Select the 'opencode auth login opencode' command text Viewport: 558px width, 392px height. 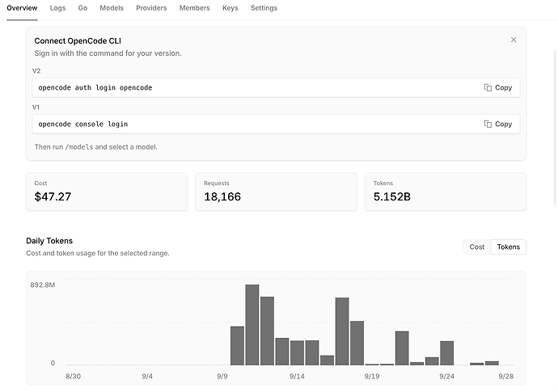click(95, 88)
